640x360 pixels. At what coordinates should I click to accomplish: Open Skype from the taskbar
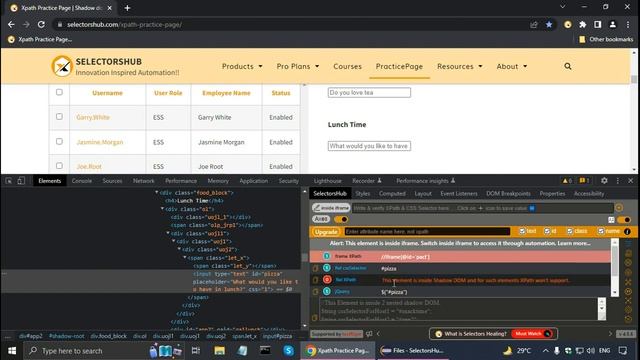[289, 351]
